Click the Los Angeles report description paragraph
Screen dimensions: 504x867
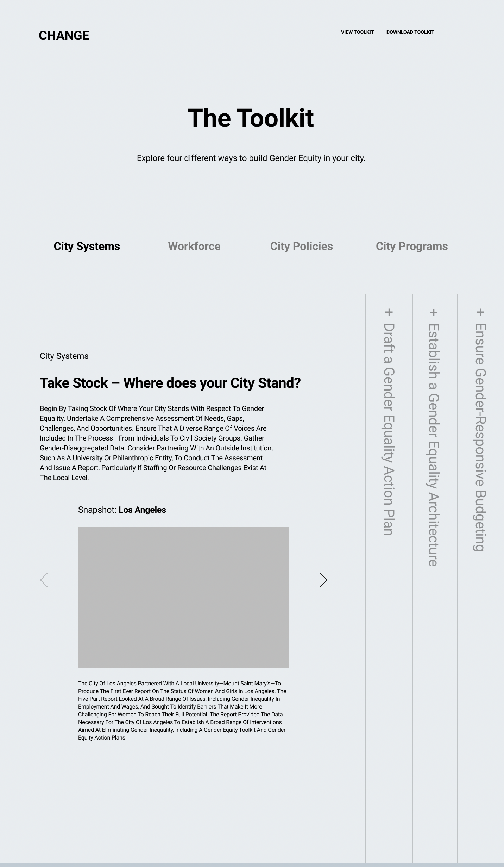182,710
